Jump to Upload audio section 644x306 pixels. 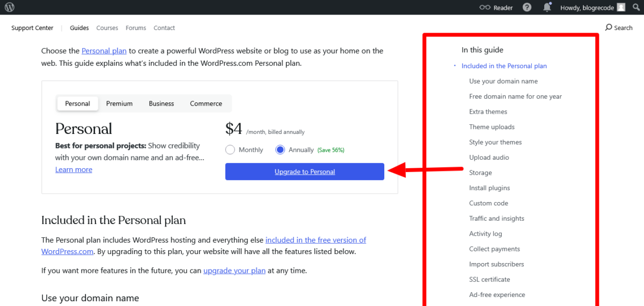pyautogui.click(x=489, y=158)
